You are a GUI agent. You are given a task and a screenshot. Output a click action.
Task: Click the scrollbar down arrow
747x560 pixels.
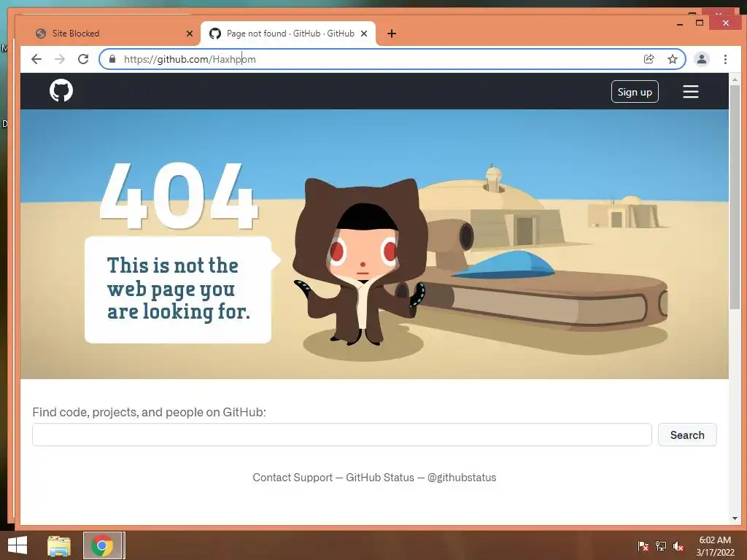coord(735,518)
